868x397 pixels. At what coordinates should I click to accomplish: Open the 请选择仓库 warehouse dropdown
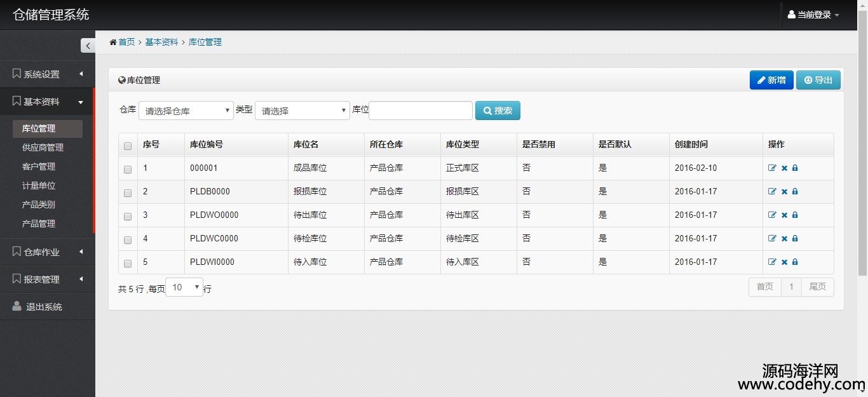186,111
